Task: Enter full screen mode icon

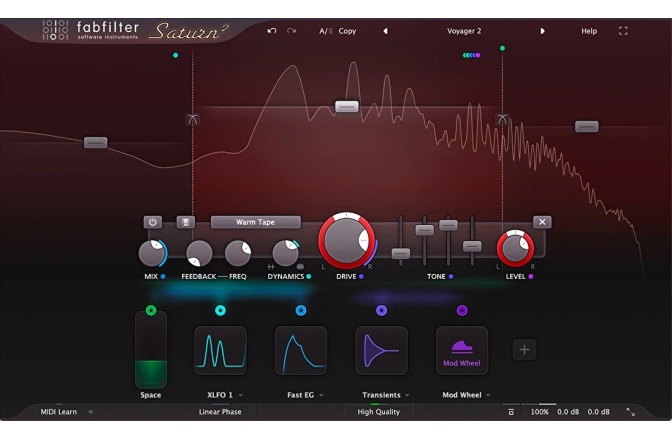Action: point(623,31)
